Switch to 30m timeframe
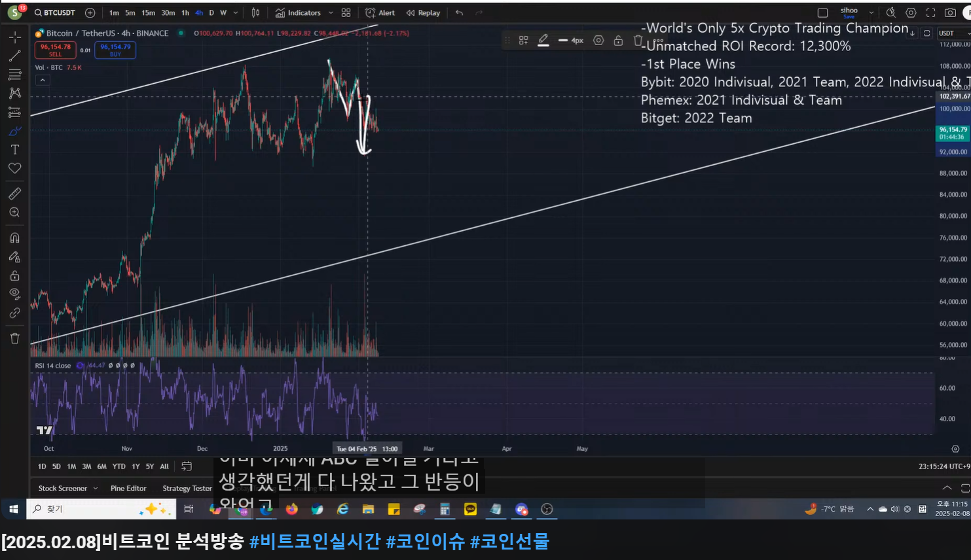The width and height of the screenshot is (971, 560). coord(168,12)
